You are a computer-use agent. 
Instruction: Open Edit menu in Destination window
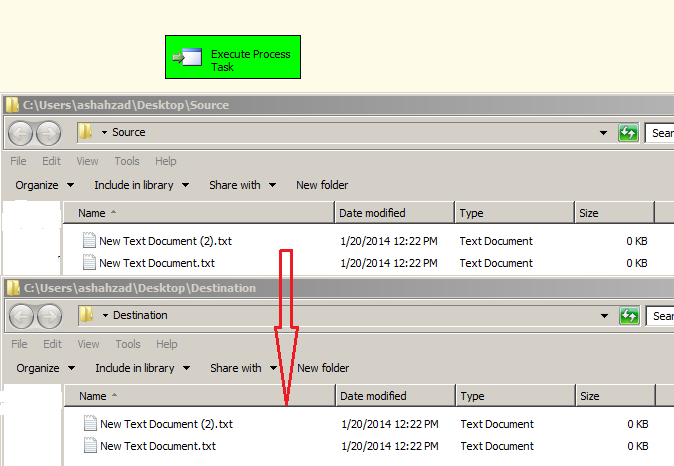pyautogui.click(x=52, y=344)
